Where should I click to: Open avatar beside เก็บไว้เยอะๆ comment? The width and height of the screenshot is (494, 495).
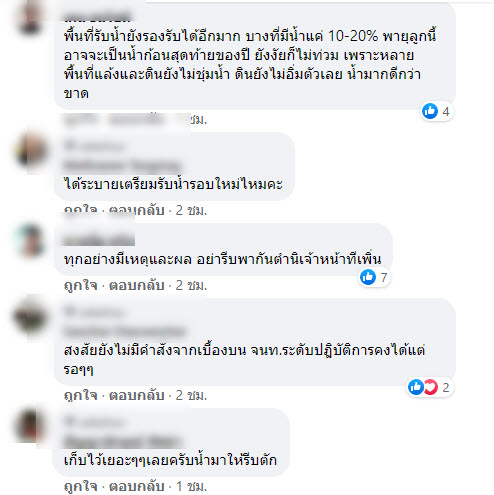31,426
